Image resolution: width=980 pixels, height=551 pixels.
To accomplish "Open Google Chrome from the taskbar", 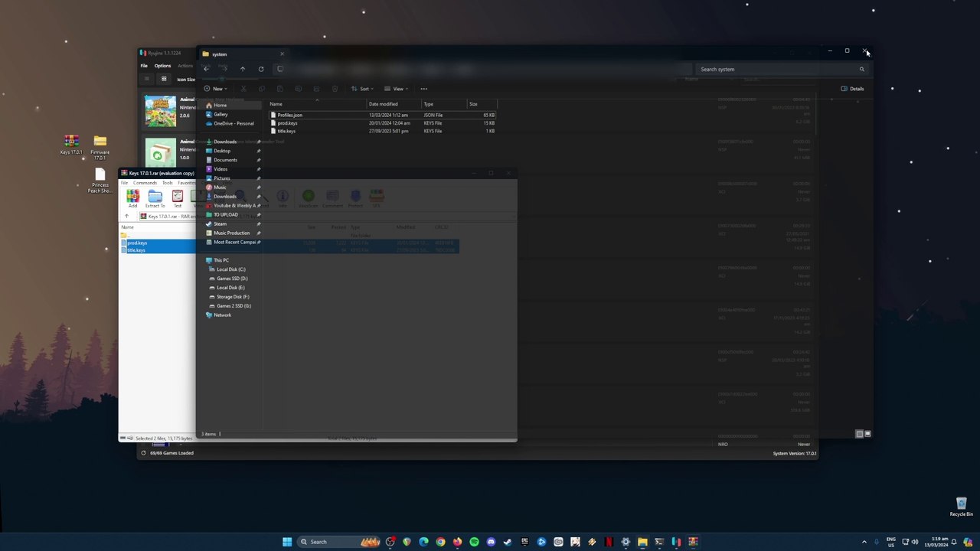I will click(440, 542).
